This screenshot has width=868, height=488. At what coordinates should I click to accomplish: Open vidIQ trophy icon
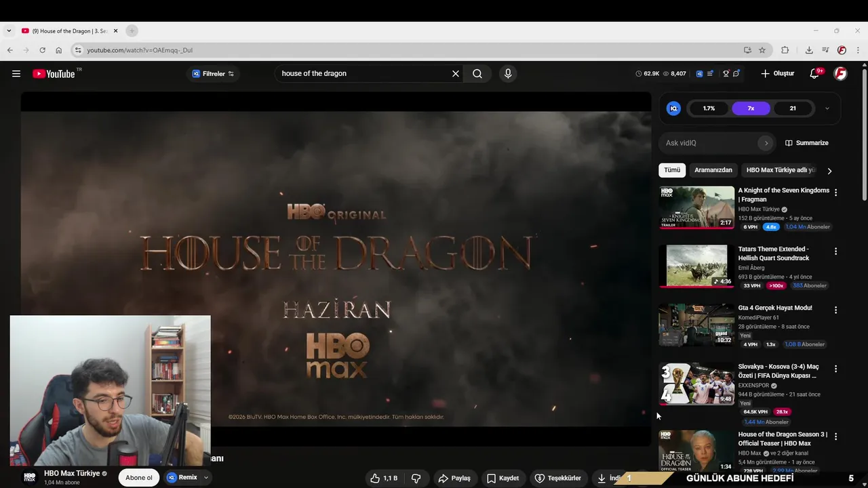(x=726, y=73)
